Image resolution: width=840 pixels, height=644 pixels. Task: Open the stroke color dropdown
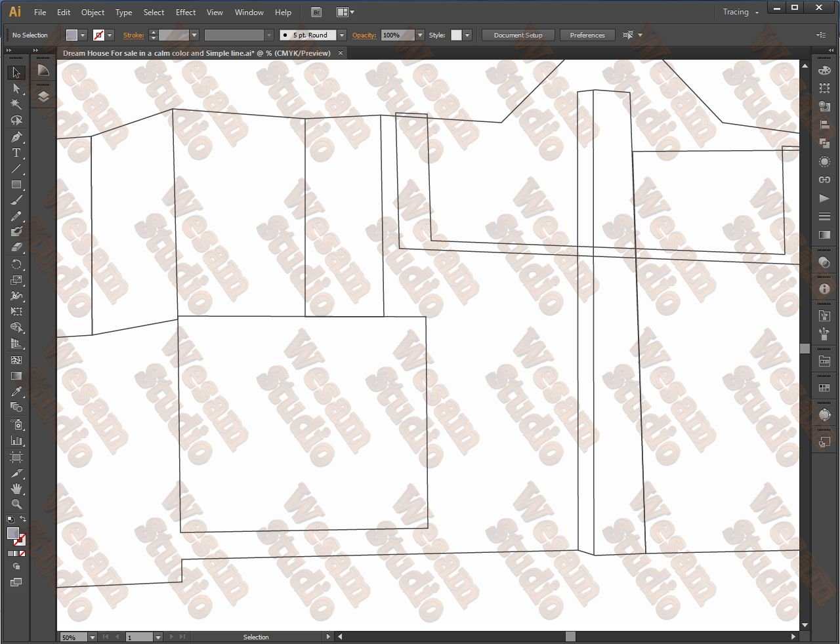coord(110,35)
